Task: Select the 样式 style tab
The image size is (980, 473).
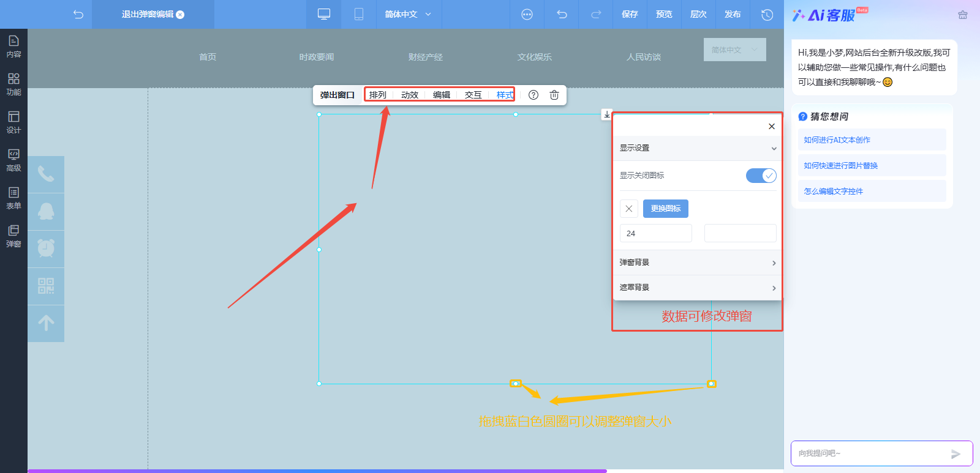Action: pyautogui.click(x=505, y=95)
